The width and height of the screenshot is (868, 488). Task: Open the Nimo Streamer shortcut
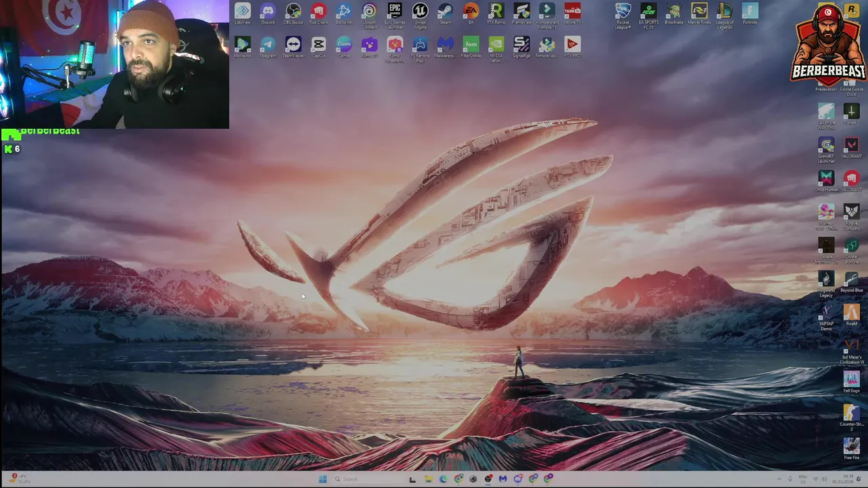pos(395,49)
